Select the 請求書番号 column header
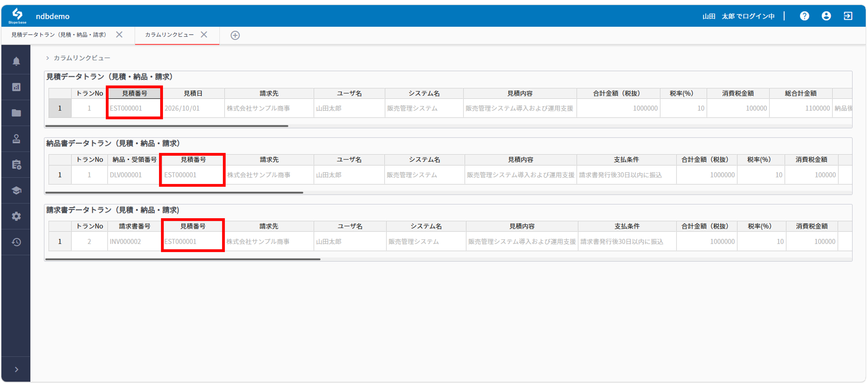Screen dimensions: 868x384 134,226
